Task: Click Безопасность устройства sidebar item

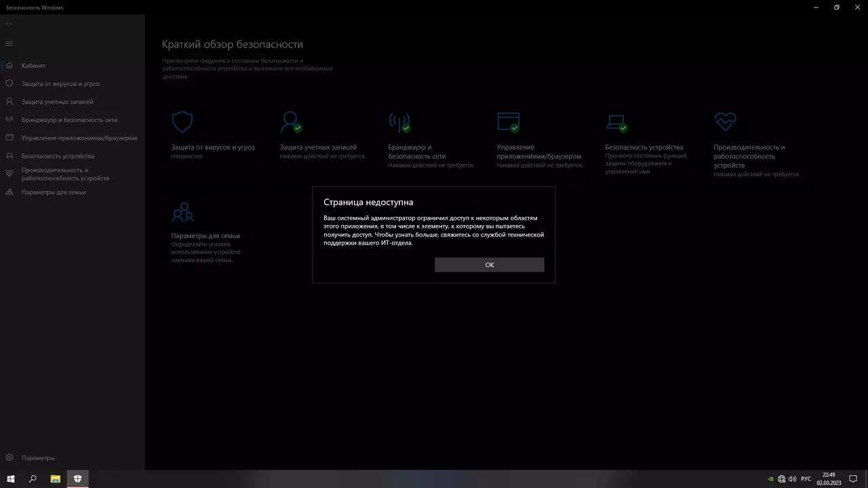Action: pyautogui.click(x=58, y=156)
